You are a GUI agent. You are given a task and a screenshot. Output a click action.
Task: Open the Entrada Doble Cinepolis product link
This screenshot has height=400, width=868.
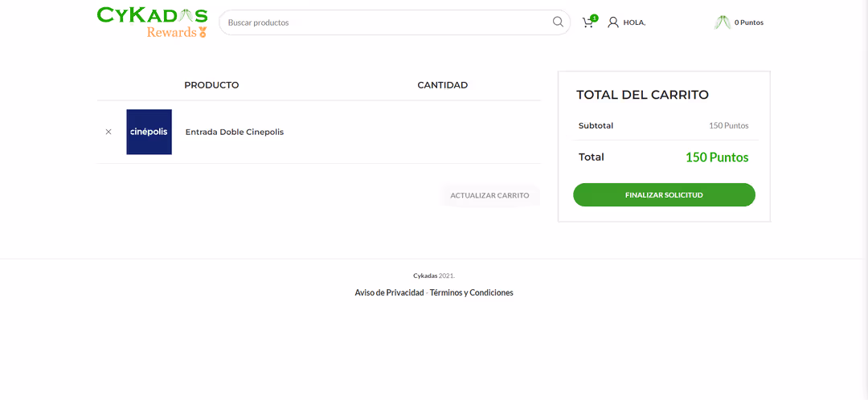[x=234, y=132]
